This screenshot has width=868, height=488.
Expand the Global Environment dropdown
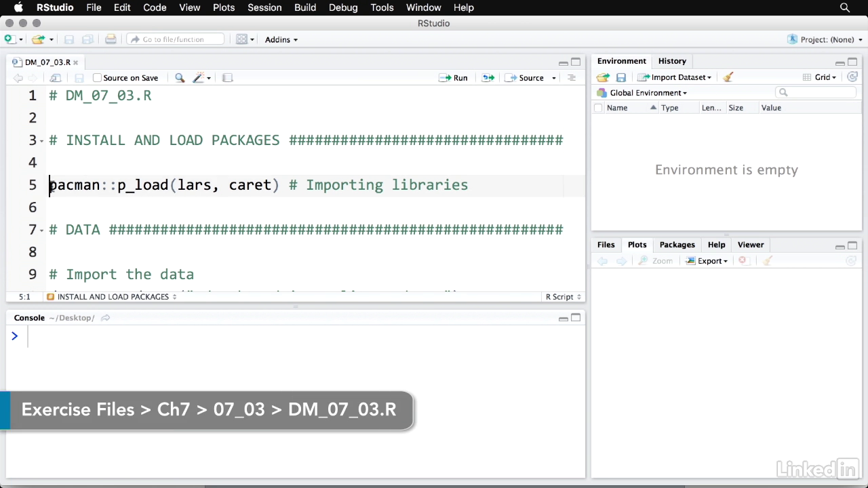tap(648, 93)
